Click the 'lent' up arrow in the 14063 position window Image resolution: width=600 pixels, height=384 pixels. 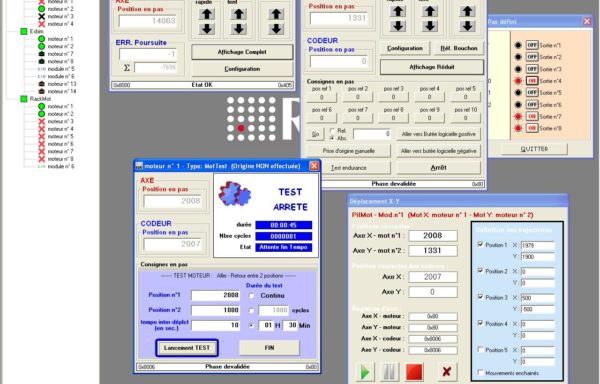click(x=238, y=14)
